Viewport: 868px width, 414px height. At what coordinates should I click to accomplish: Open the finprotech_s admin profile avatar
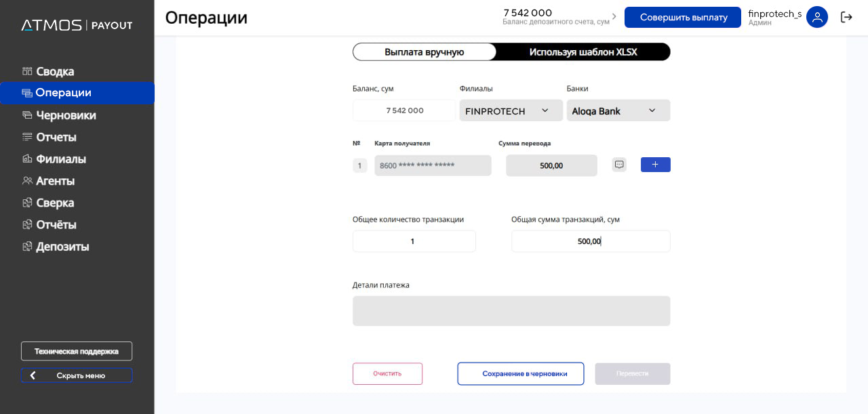[817, 17]
